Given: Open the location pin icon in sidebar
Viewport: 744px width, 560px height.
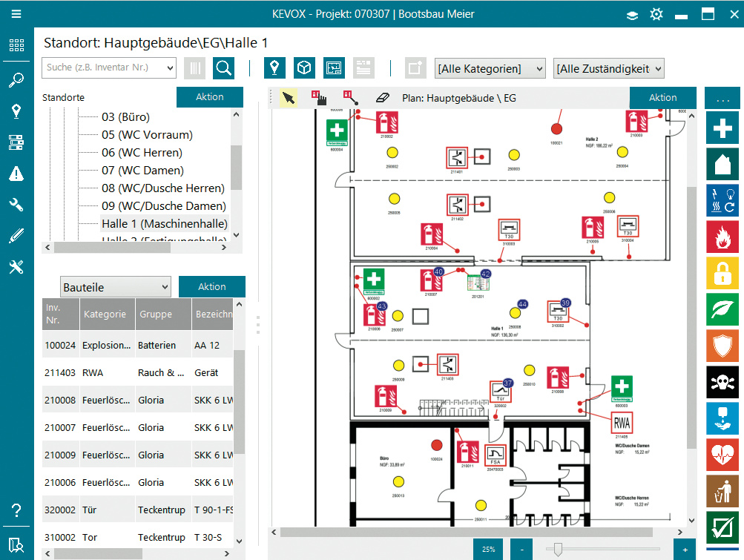Looking at the screenshot, I should 16,111.
